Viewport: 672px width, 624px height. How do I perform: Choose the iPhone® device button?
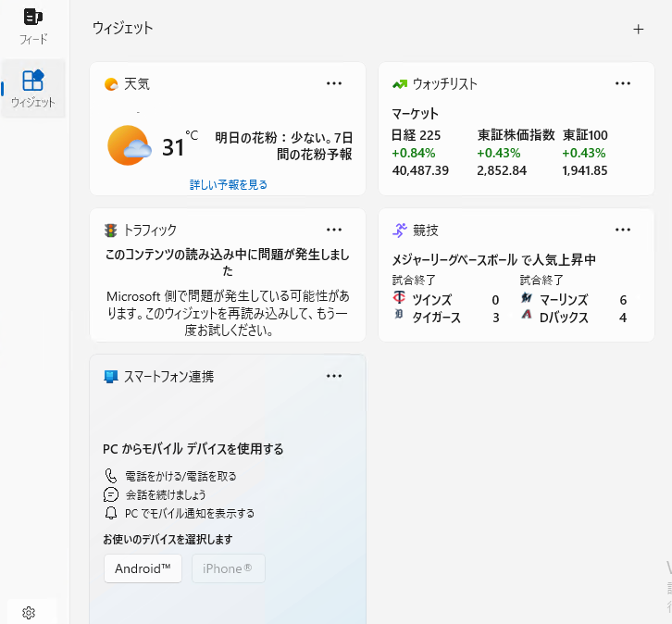(x=229, y=568)
